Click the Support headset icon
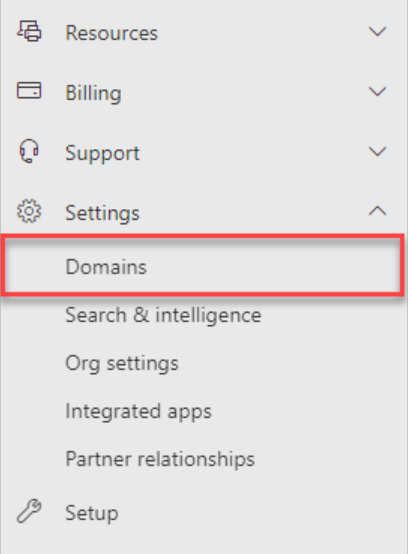 coord(29,151)
